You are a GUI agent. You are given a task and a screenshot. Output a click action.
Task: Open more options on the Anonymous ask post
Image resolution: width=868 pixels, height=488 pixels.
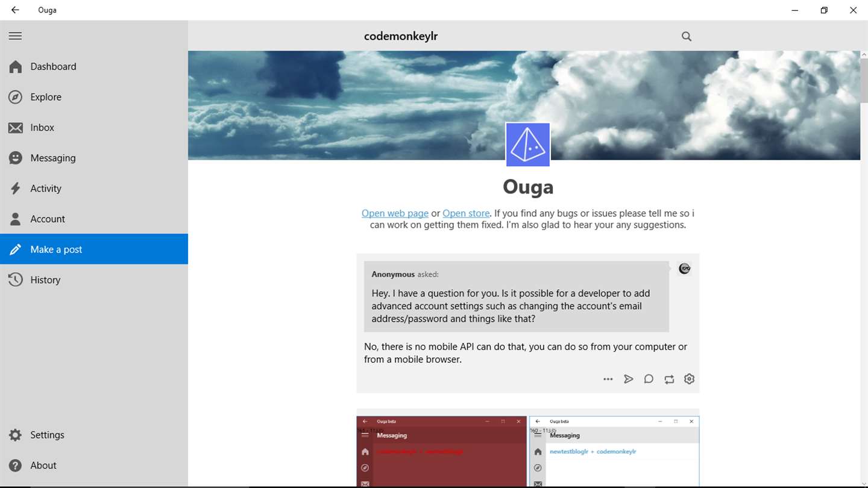(608, 379)
